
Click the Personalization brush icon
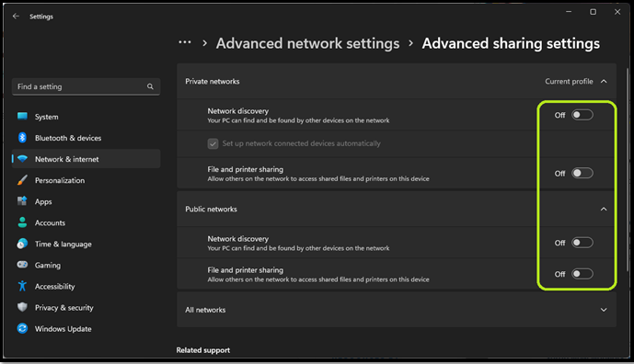(x=22, y=180)
